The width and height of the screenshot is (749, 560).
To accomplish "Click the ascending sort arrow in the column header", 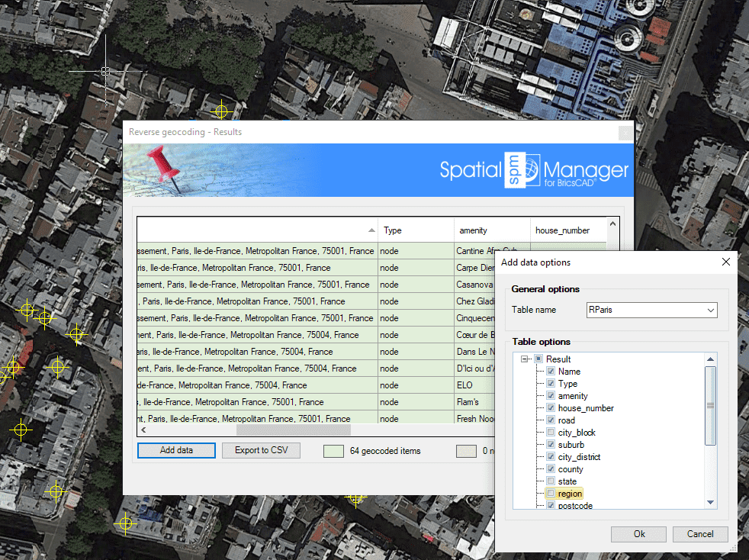I will (x=371, y=230).
